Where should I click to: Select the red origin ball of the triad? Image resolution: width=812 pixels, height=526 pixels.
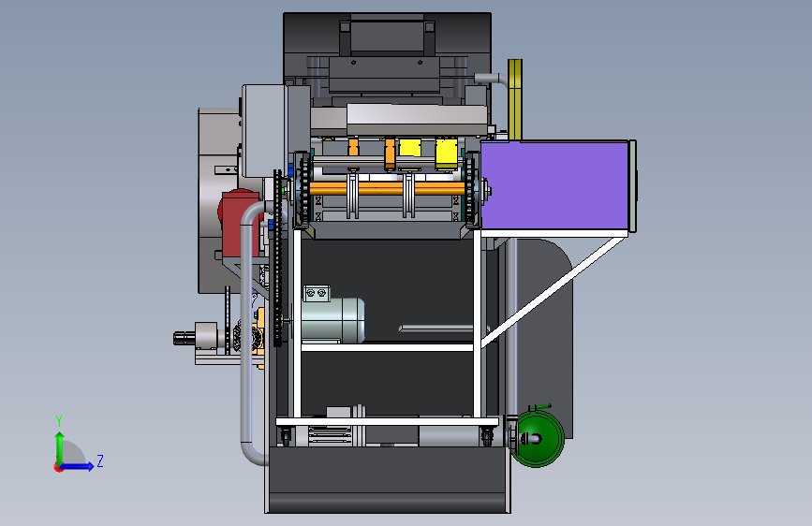pyautogui.click(x=58, y=467)
